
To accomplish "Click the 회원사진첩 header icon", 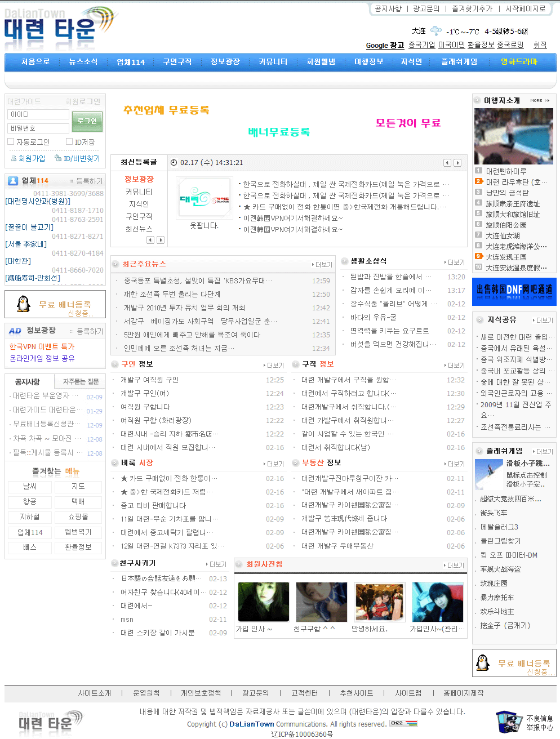I will pos(239,564).
